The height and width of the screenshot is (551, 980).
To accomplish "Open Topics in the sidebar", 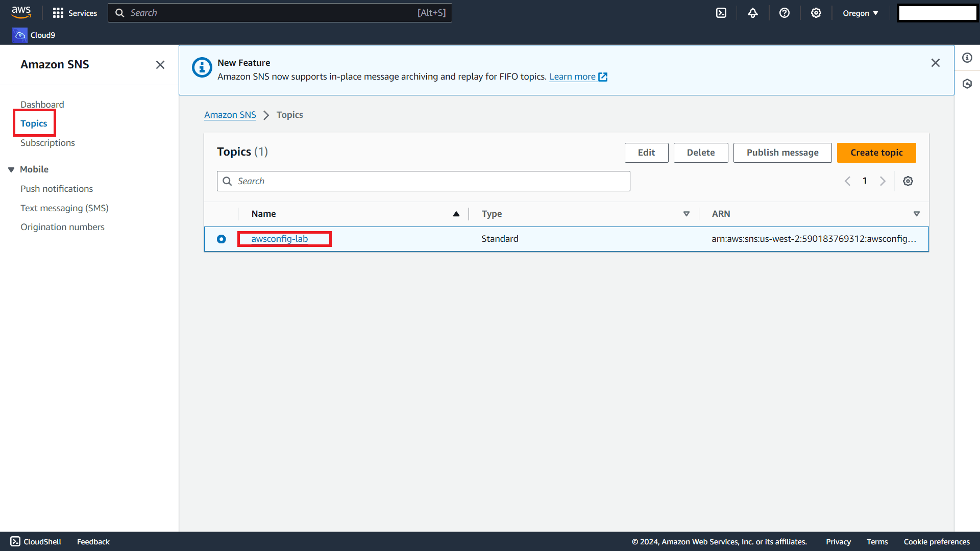I will (34, 123).
